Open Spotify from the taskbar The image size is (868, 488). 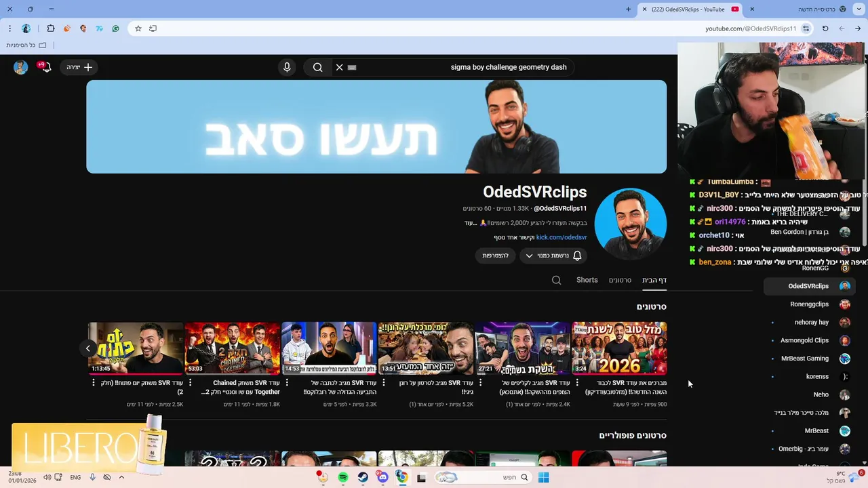coord(343,477)
